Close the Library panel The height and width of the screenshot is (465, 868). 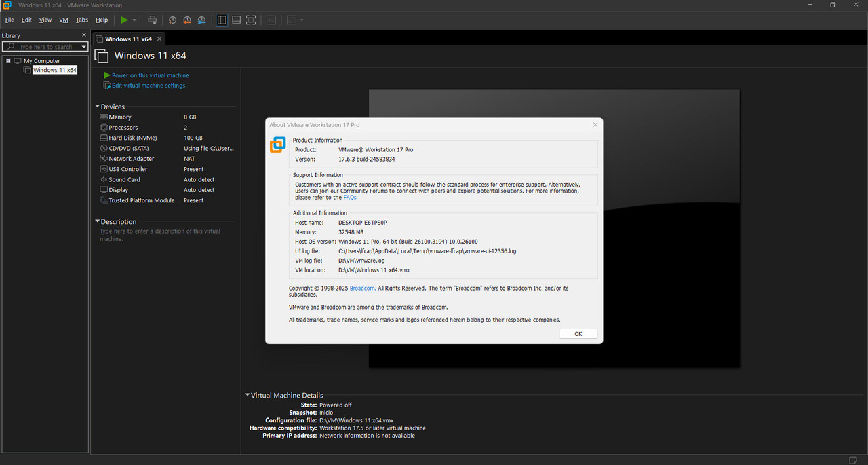(84, 35)
